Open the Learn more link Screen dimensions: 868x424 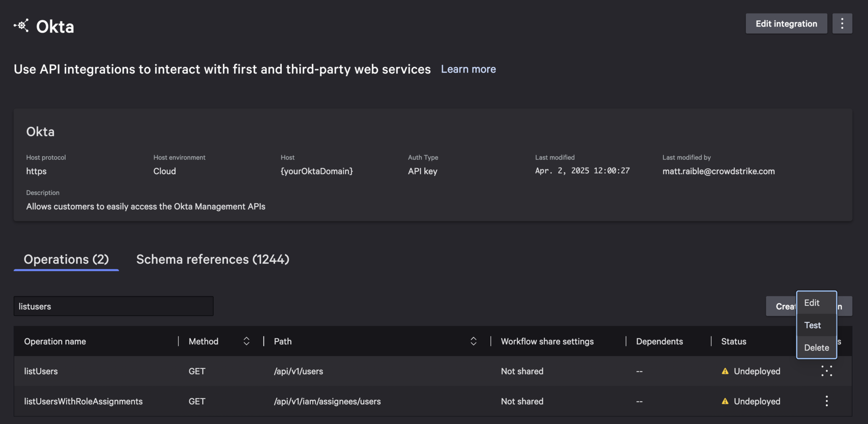pos(468,69)
